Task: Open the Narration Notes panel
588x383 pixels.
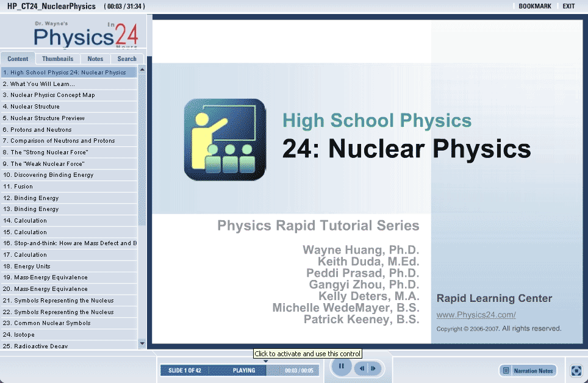Action: pos(528,370)
